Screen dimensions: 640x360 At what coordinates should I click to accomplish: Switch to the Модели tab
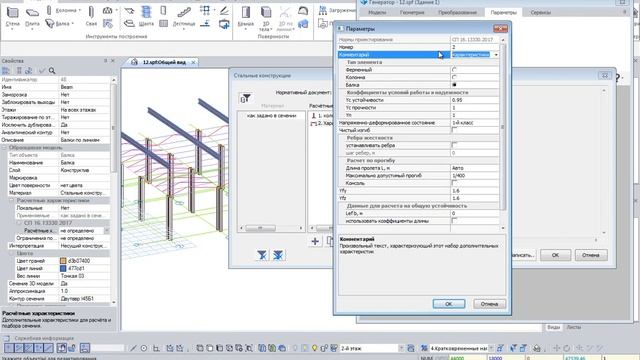click(x=377, y=13)
